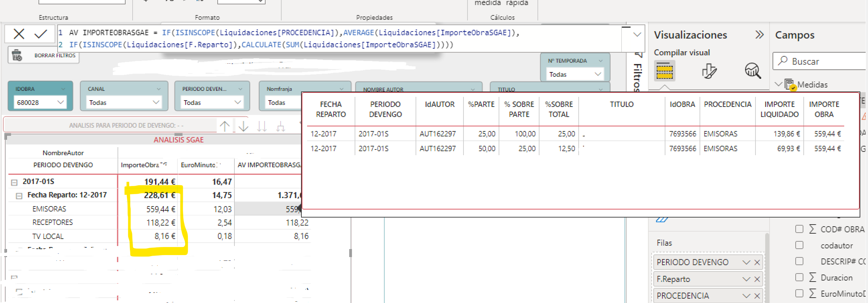The height and width of the screenshot is (303, 868).
Task: Select the Compilar visual fields icon
Action: (x=664, y=71)
